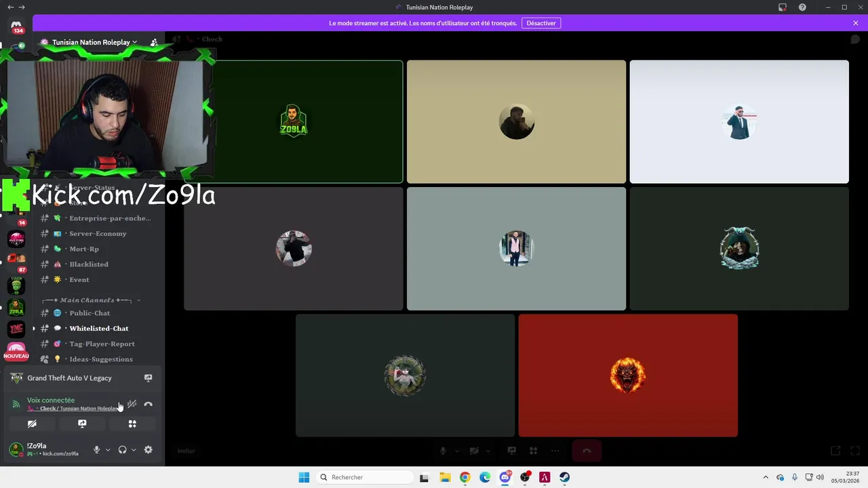Collapse the Main Channels category

click(x=91, y=300)
